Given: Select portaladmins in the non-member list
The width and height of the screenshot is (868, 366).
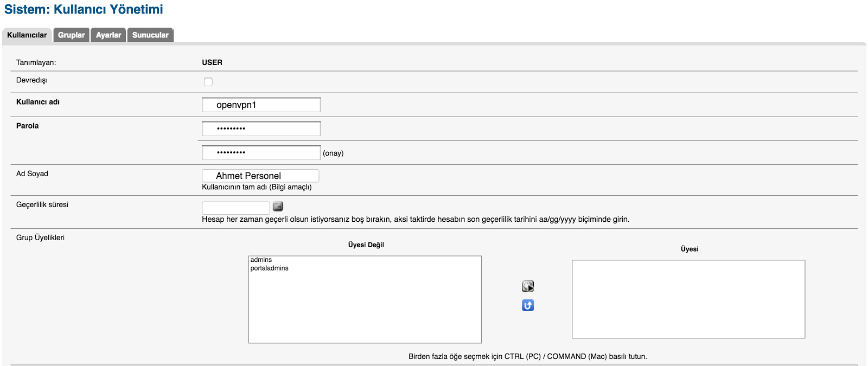Looking at the screenshot, I should [270, 268].
